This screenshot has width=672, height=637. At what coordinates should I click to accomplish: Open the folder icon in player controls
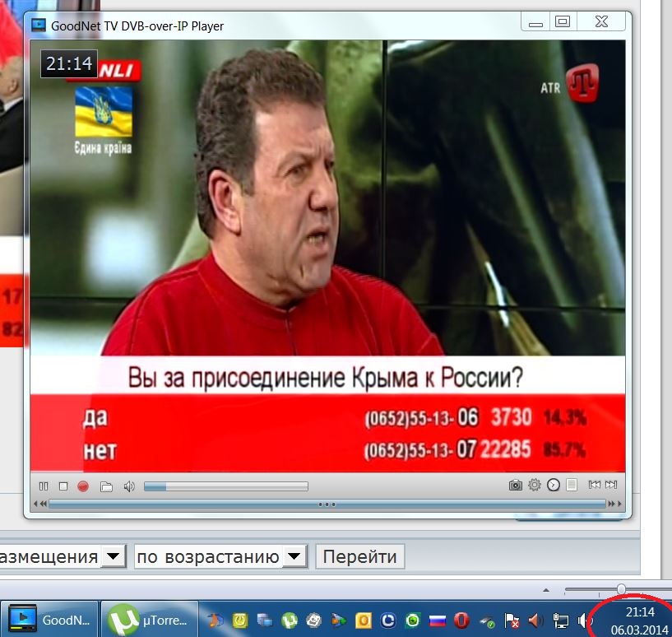[x=105, y=486]
